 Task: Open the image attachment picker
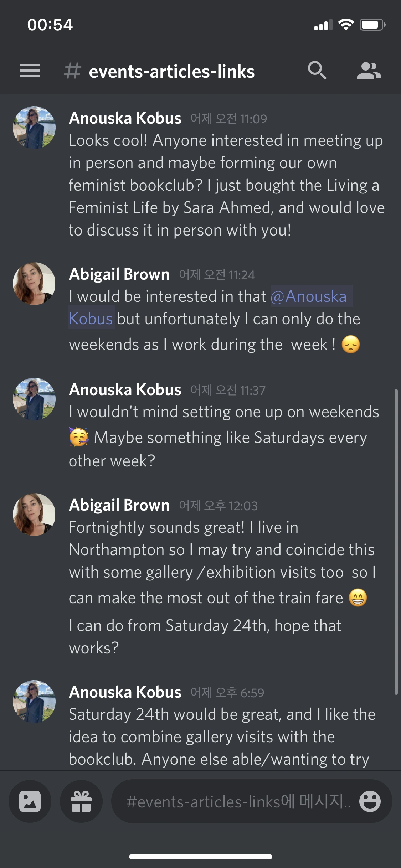click(x=30, y=802)
